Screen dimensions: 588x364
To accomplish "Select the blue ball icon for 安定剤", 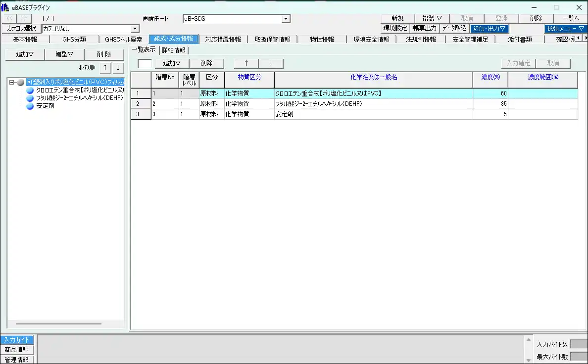I will (x=30, y=106).
